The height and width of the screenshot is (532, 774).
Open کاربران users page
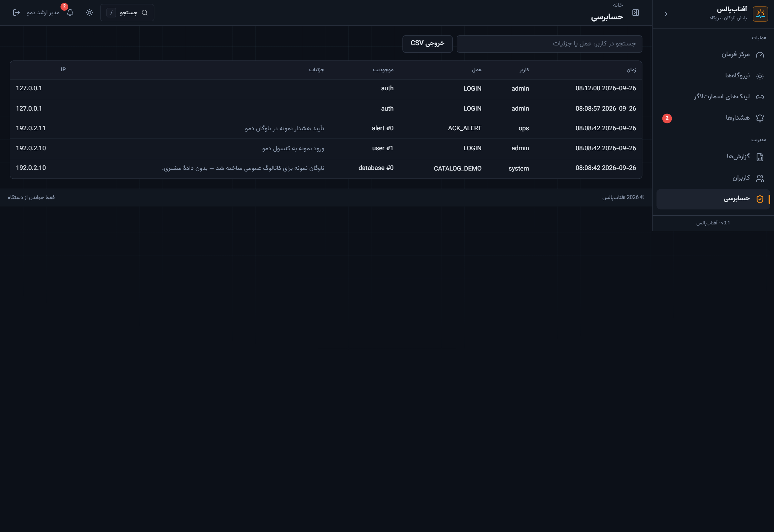click(x=713, y=178)
